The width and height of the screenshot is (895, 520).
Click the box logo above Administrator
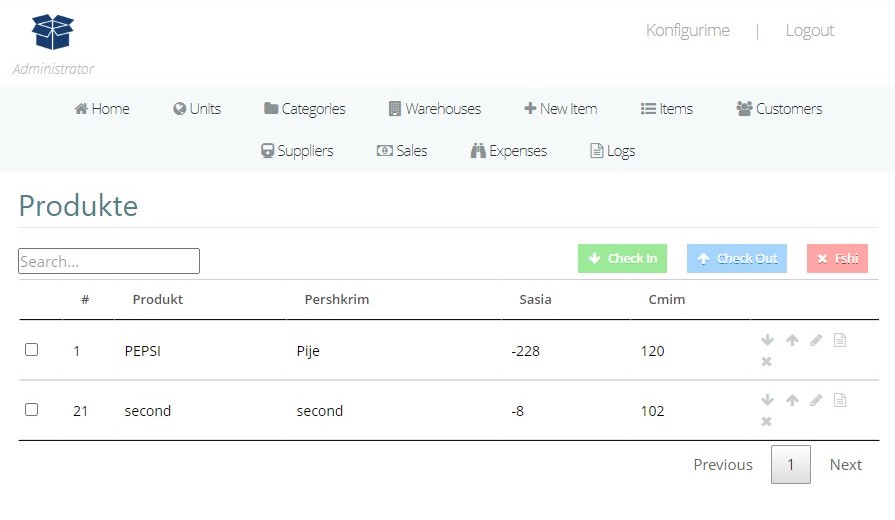click(x=53, y=32)
